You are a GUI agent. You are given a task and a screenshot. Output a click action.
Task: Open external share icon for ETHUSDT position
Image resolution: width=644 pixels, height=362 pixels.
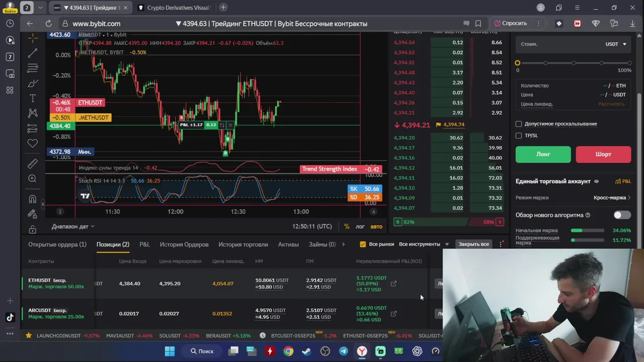pyautogui.click(x=393, y=284)
